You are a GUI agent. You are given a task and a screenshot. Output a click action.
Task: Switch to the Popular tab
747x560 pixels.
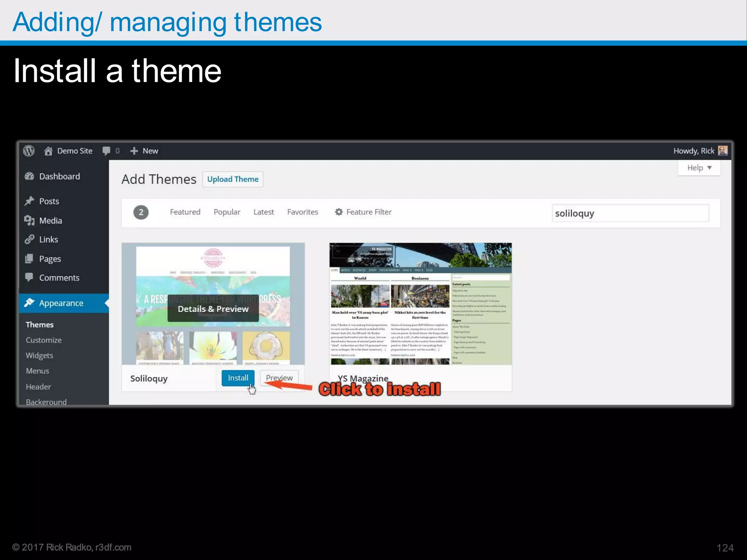[227, 212]
